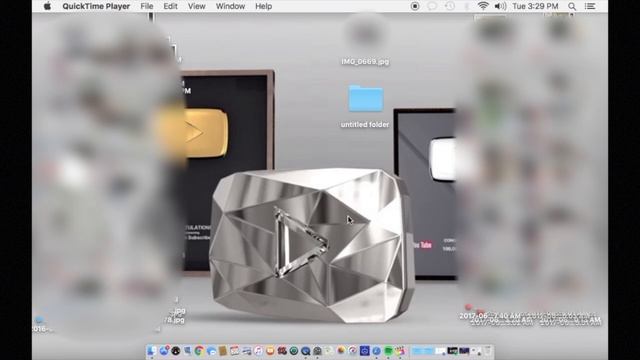Open the volume control in menu bar
The width and height of the screenshot is (640, 360).
(x=500, y=6)
